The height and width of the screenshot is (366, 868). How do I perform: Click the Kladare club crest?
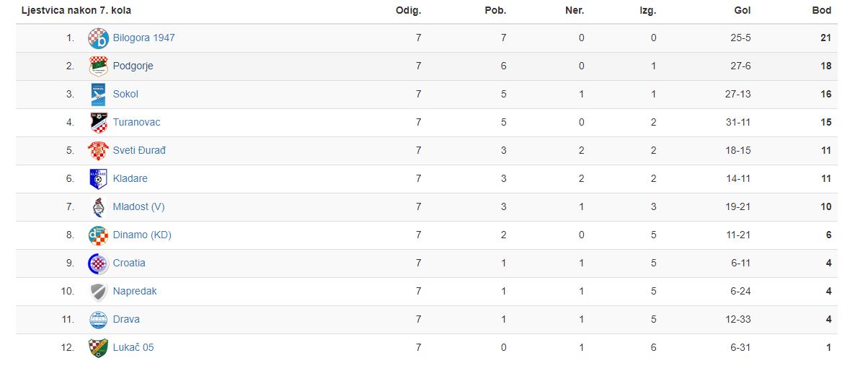pyautogui.click(x=98, y=179)
